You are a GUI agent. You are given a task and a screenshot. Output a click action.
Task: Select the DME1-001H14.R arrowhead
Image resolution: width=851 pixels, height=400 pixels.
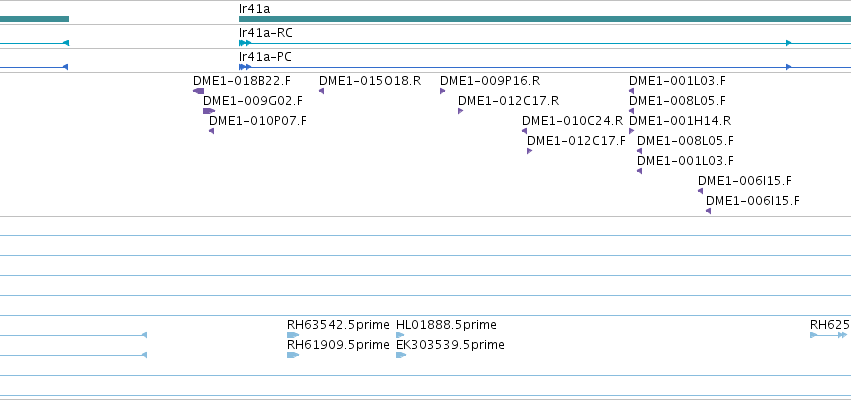pos(631,131)
